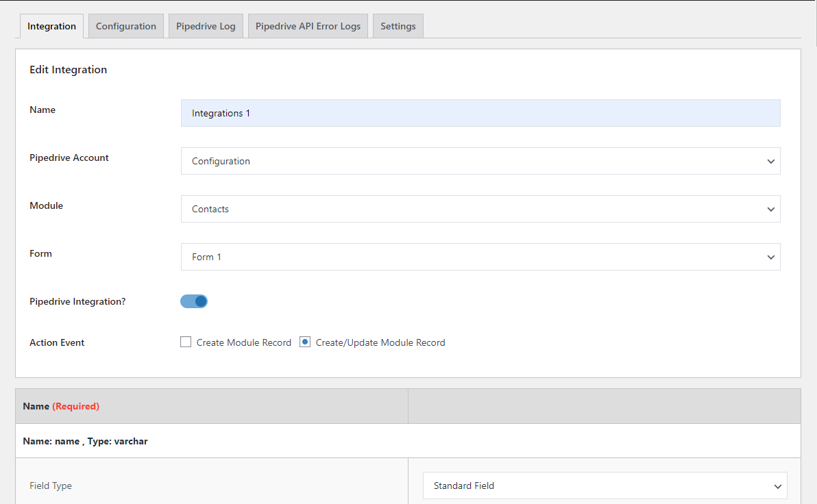Click the Field Type label
The image size is (817, 504).
click(51, 486)
